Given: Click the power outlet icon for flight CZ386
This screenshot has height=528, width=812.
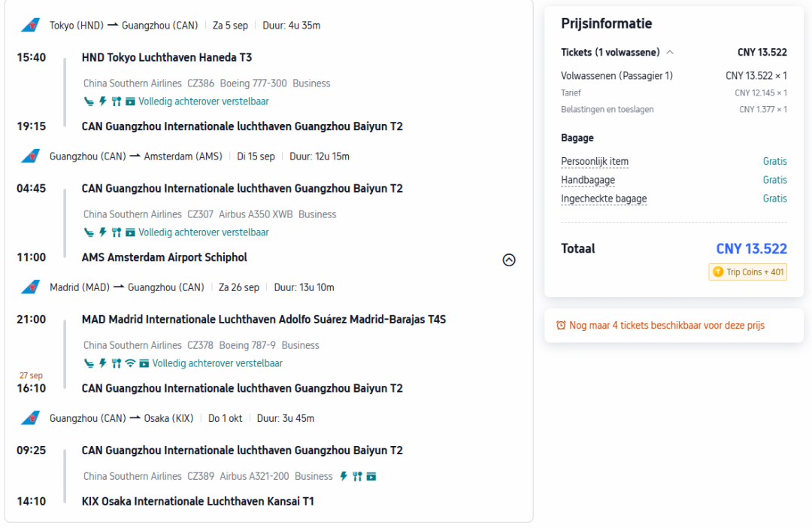Looking at the screenshot, I should point(102,102).
